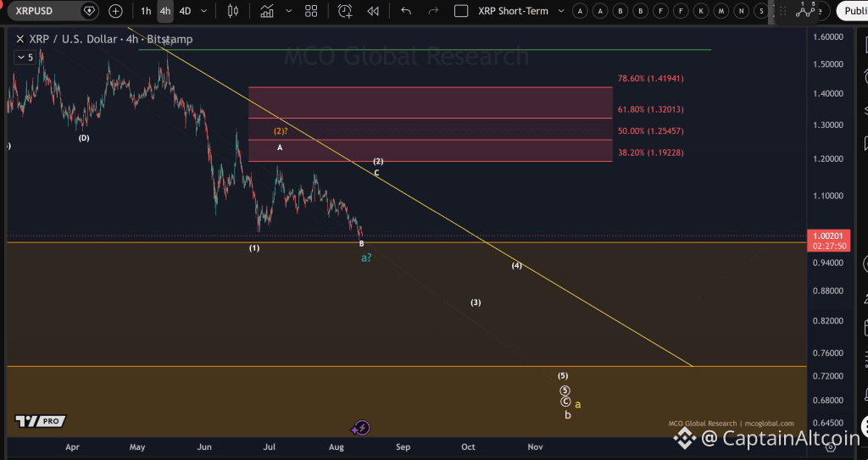The height and width of the screenshot is (460, 868).
Task: Select the M favorite layout circle
Action: tap(721, 11)
